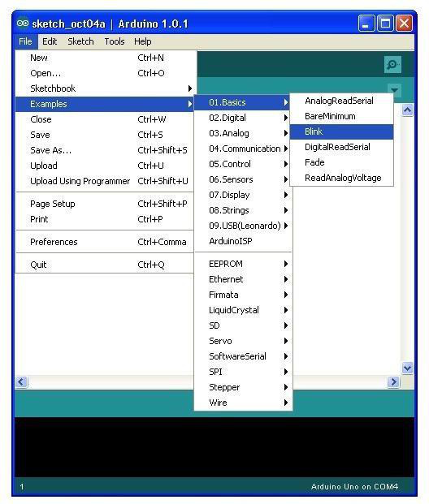Minimize the Arduino window
The image size is (429, 504).
pos(366,24)
